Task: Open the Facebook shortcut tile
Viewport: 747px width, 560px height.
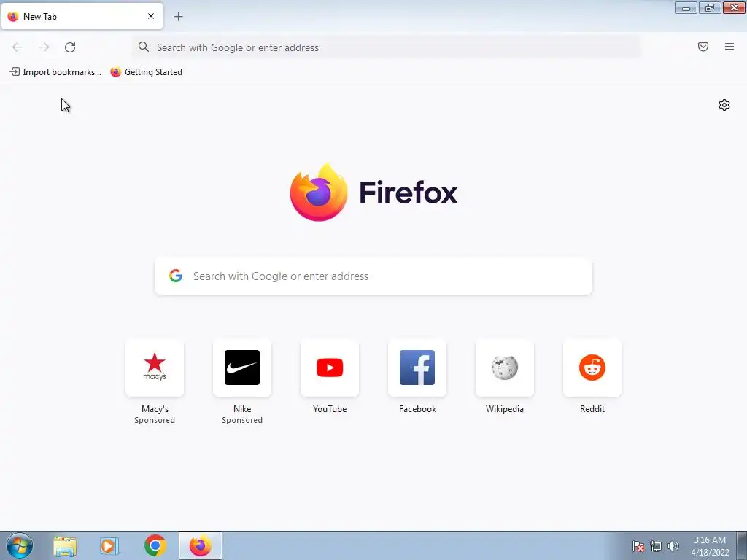Action: tap(417, 367)
